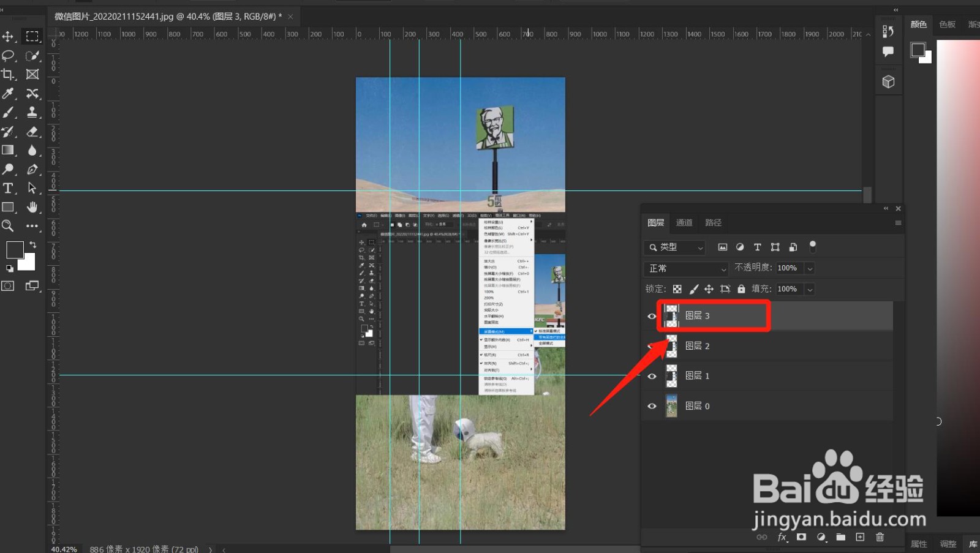The width and height of the screenshot is (980, 553).
Task: Select the Clone Stamp tool
Action: click(x=32, y=113)
